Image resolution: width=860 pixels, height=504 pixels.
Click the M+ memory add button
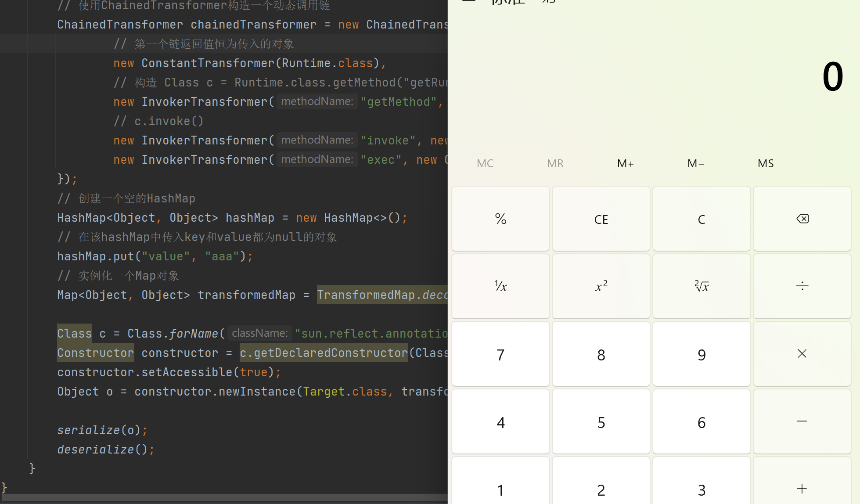[625, 163]
